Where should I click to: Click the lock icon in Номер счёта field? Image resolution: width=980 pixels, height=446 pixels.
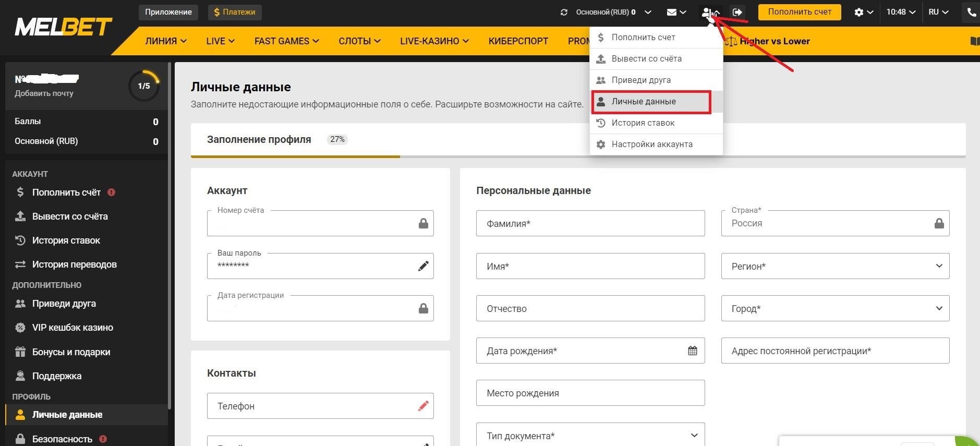coord(424,223)
